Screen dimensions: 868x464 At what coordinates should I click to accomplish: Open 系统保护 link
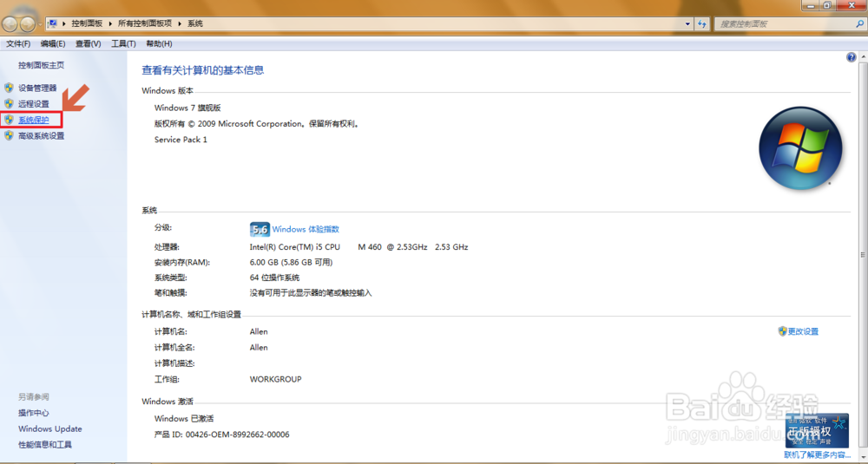(33, 120)
